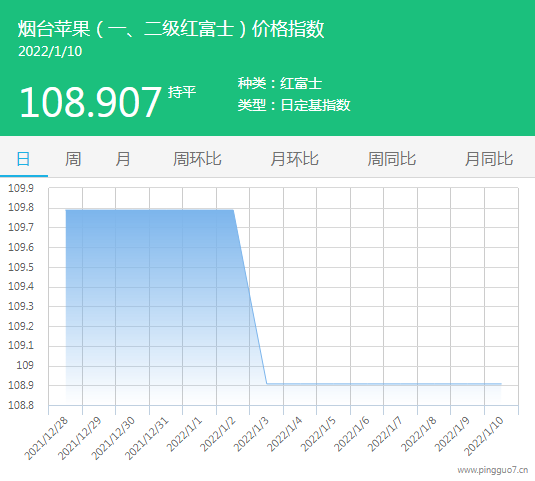Click the 2022/1/6 x-axis label
Viewport: 535px width, 481px height.
[351, 434]
